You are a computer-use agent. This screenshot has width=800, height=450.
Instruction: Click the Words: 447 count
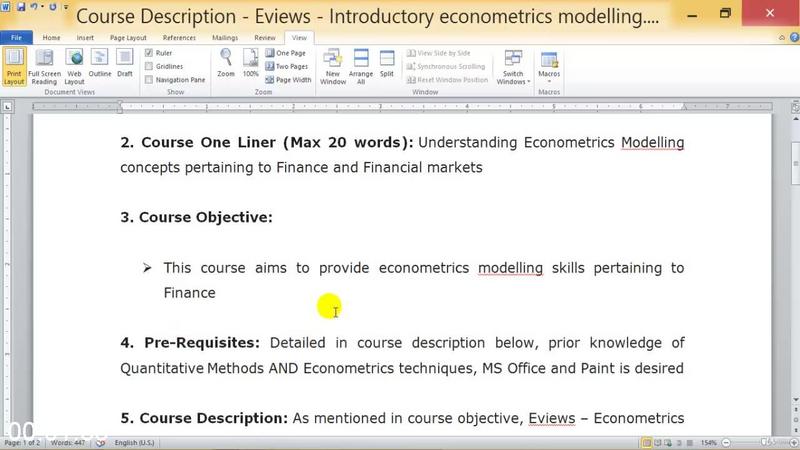coord(68,443)
